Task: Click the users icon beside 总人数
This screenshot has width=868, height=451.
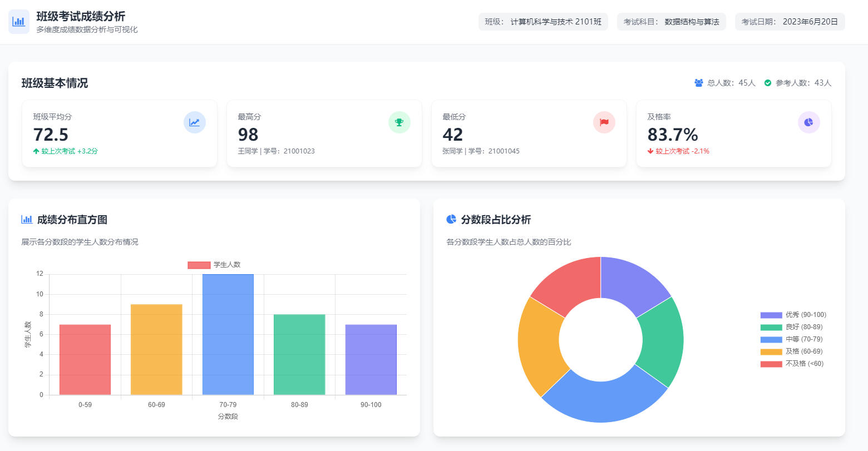Action: point(699,83)
